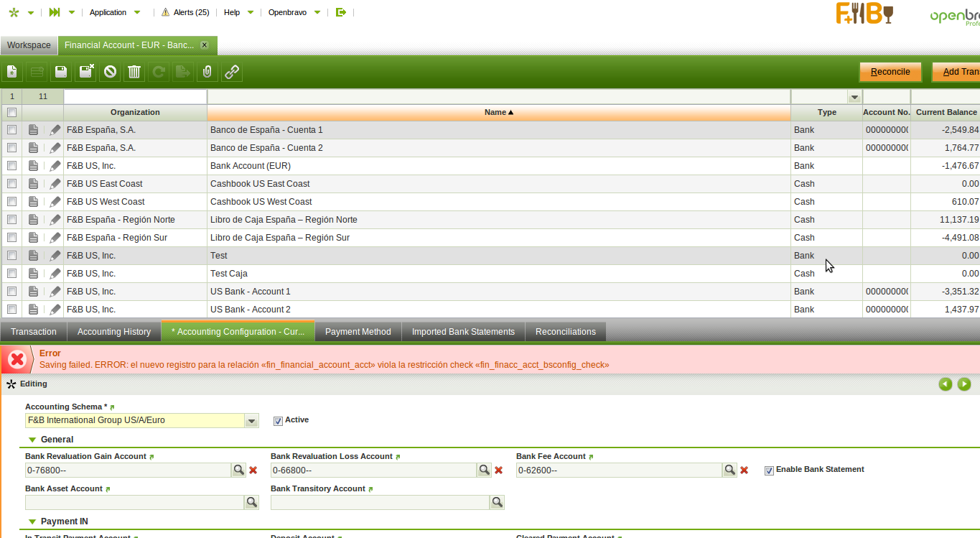
Task: Sort by the Current Balance column header
Action: (946, 112)
